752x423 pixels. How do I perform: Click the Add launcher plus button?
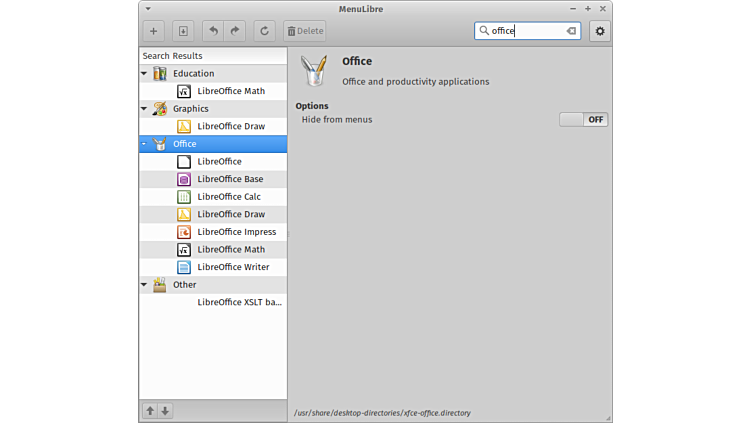(x=153, y=31)
